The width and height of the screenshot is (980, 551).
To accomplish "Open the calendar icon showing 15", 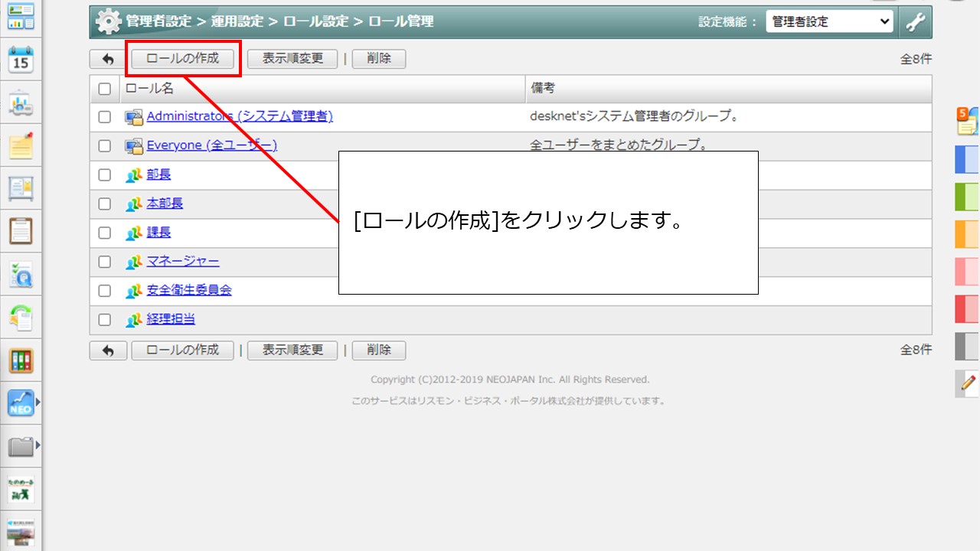I will click(21, 60).
